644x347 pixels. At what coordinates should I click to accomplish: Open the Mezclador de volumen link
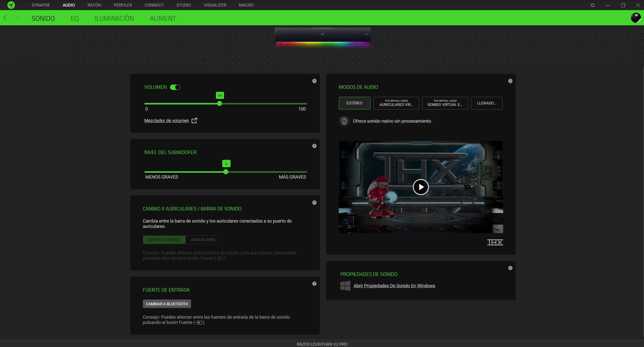pos(166,121)
